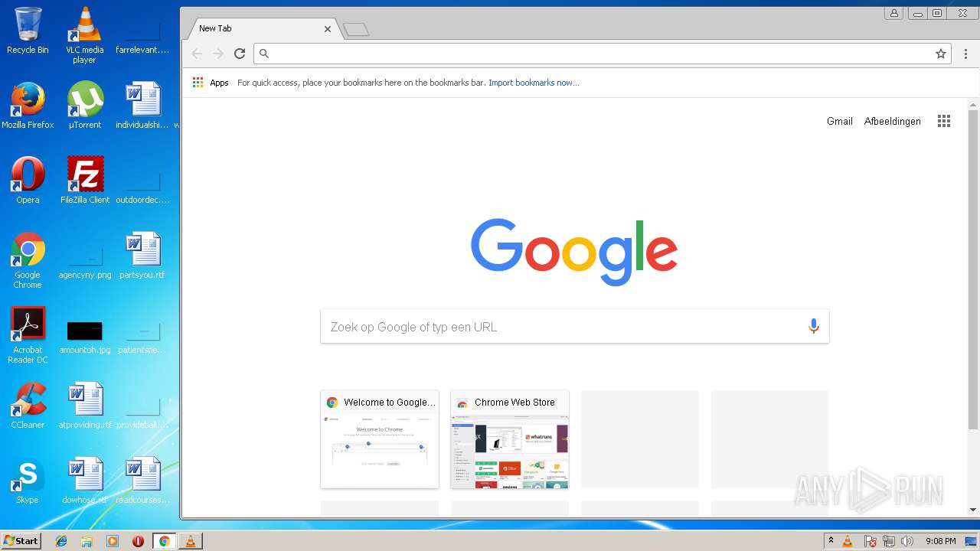Select the Chrome taskbar button
The width and height of the screenshot is (980, 551).
[x=164, y=541]
